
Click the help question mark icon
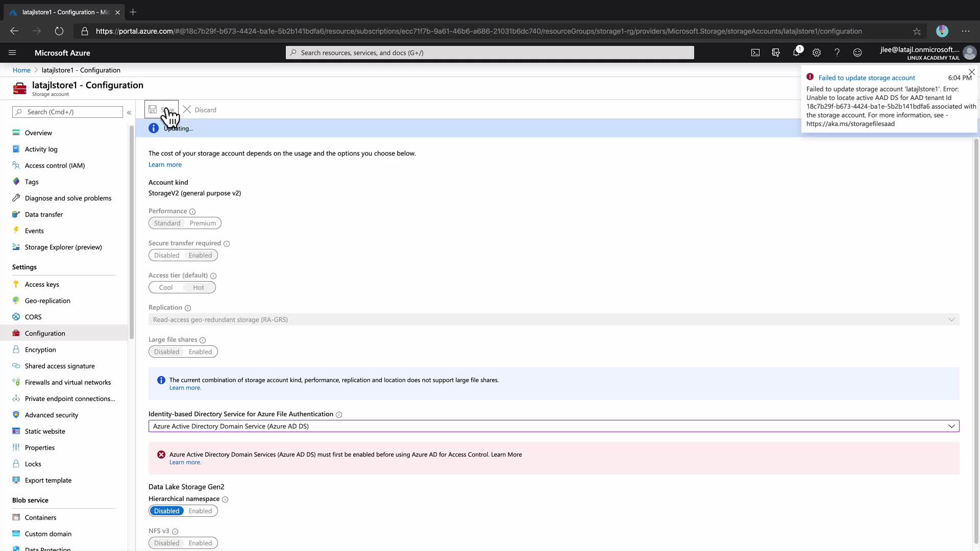point(837,53)
